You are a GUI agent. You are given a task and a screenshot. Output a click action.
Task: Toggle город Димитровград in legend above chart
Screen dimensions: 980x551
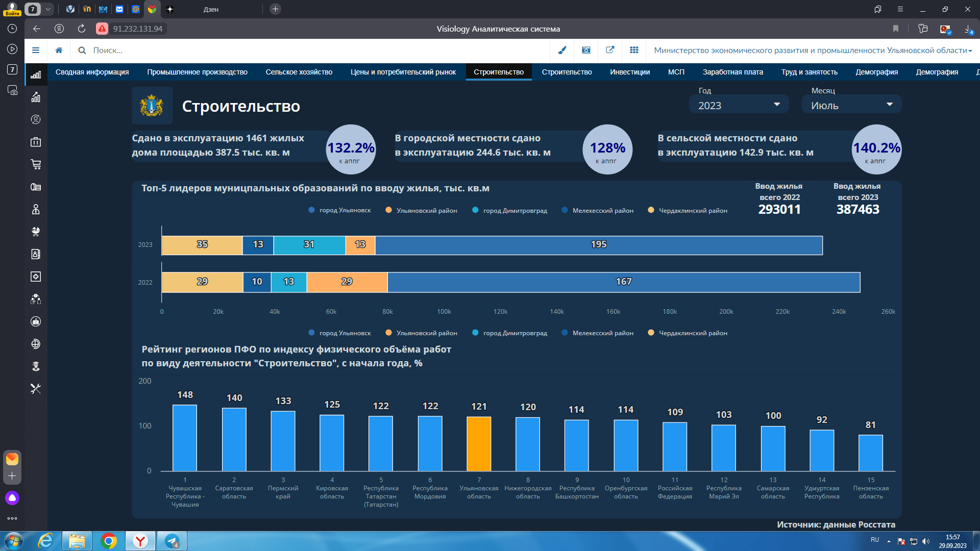510,210
